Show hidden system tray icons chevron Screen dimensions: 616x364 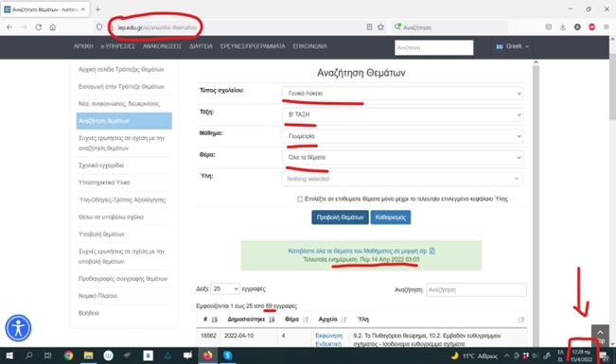[x=507, y=355]
